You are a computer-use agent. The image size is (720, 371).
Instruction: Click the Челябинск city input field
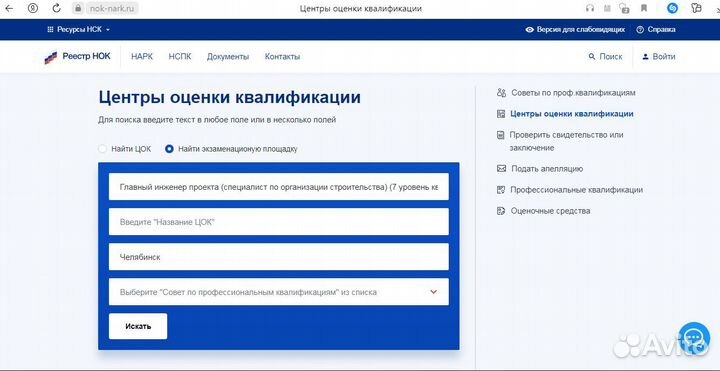(279, 257)
